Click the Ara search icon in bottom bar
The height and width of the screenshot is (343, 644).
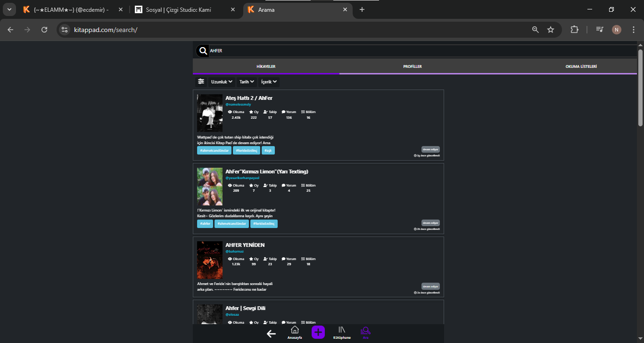click(x=366, y=332)
